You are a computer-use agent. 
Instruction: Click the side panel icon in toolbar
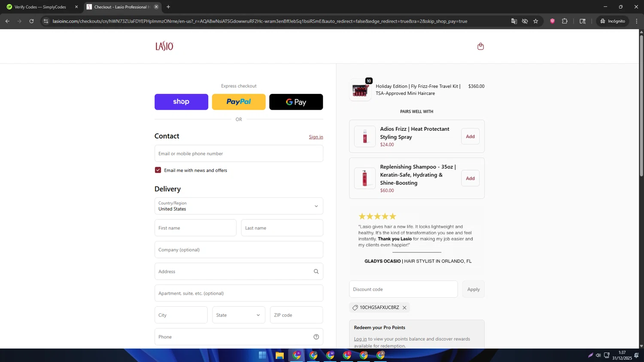(x=583, y=21)
